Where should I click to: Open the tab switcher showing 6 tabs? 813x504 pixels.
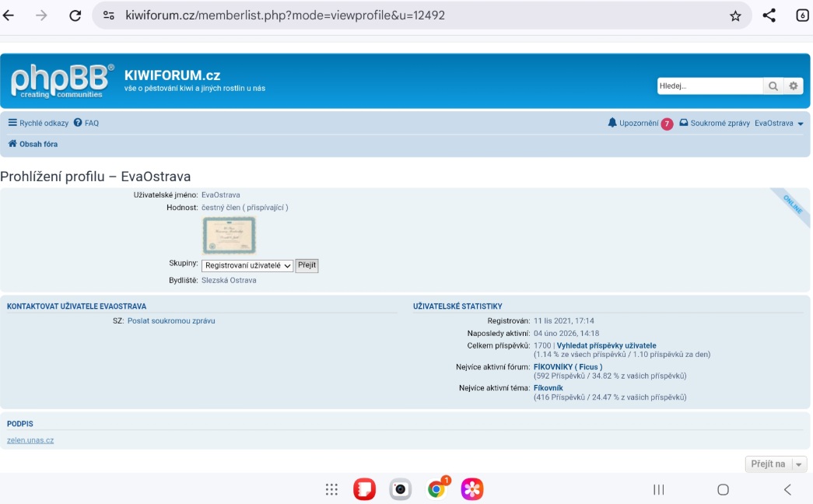tap(802, 16)
